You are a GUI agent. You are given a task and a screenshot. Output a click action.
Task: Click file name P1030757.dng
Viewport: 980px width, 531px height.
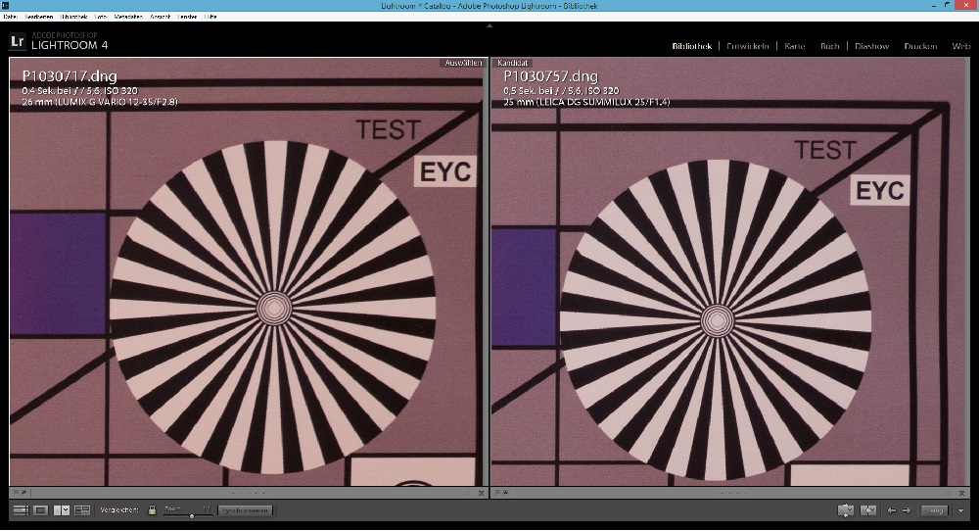click(550, 76)
